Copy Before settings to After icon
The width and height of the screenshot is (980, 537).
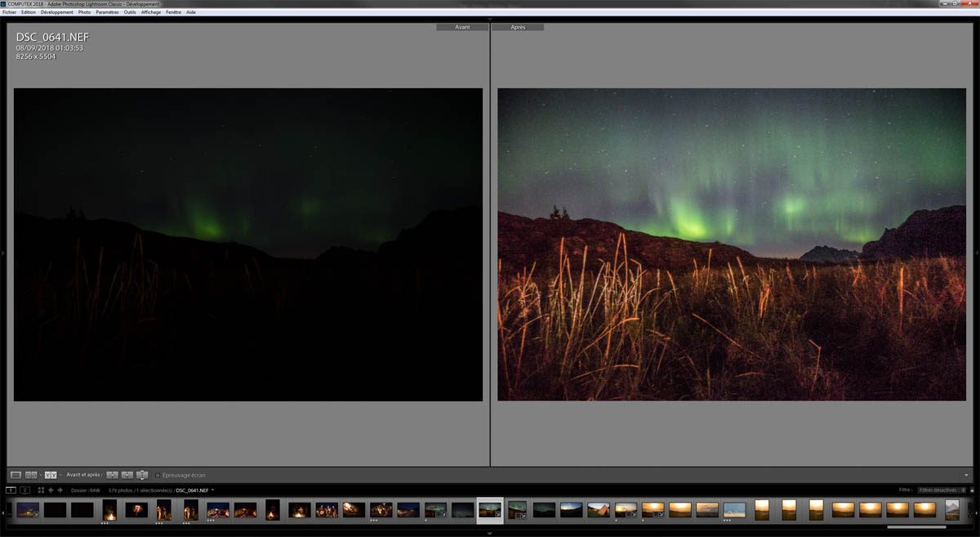click(113, 475)
